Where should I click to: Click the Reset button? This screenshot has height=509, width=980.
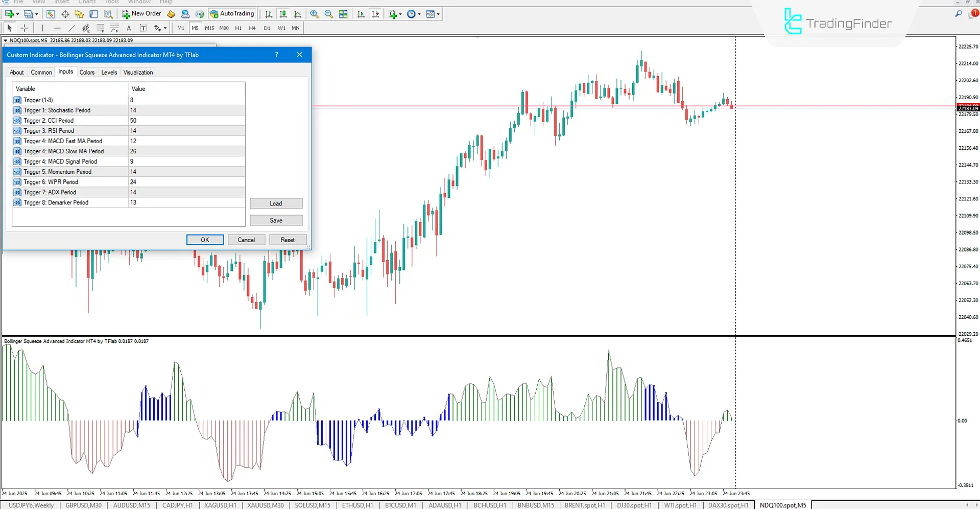(288, 239)
